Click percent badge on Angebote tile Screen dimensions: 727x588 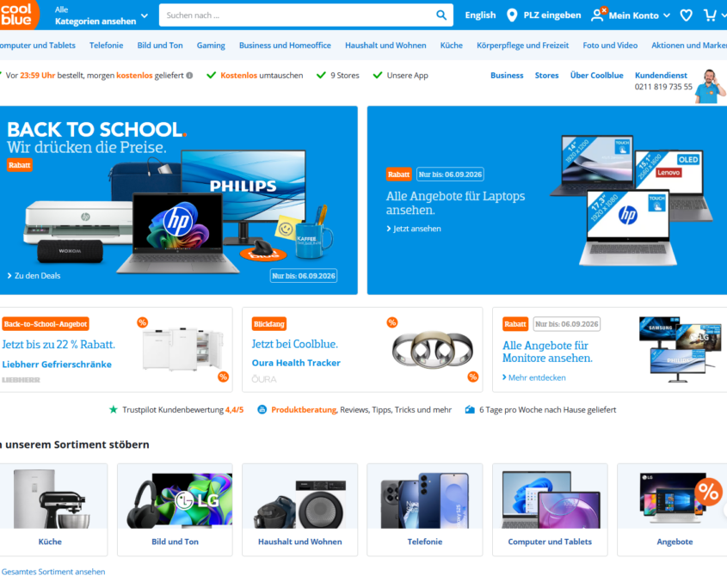tap(708, 491)
